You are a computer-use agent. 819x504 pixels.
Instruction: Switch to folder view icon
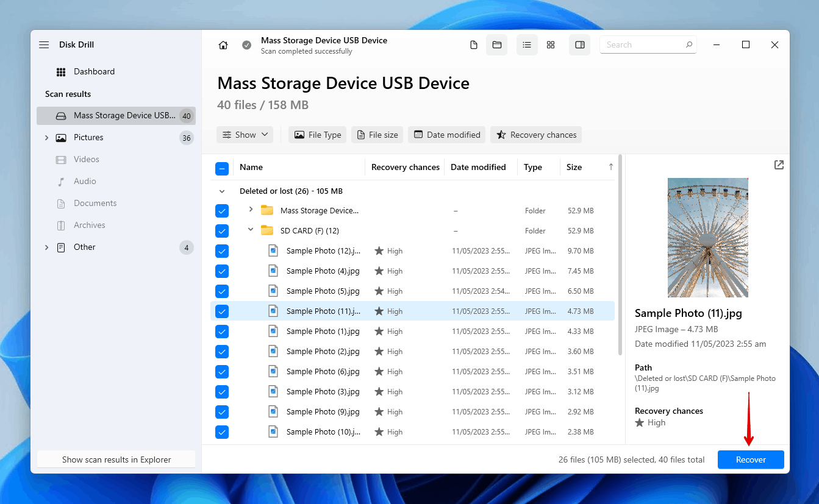point(497,45)
